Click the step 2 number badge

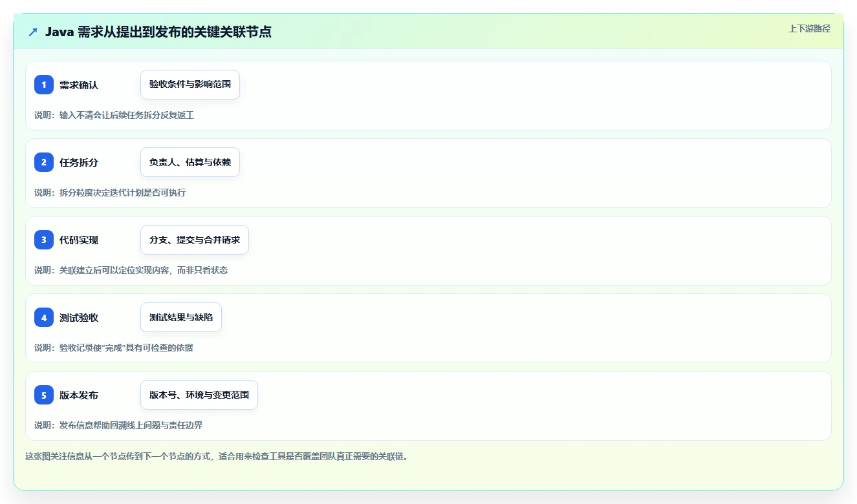coord(44,162)
